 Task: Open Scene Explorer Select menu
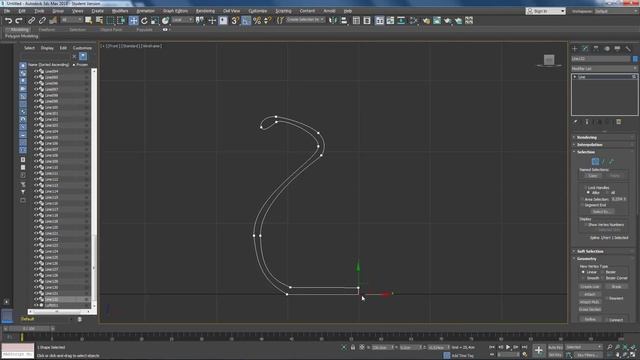(29, 48)
